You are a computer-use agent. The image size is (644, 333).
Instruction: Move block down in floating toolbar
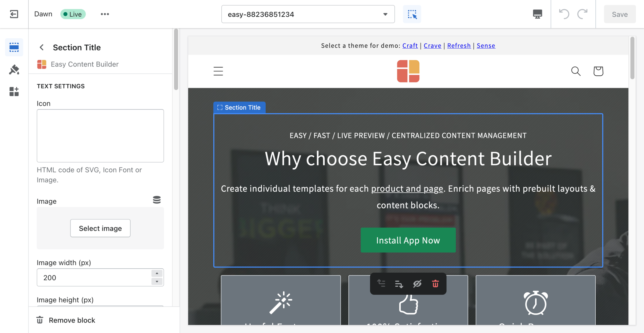[x=399, y=284]
